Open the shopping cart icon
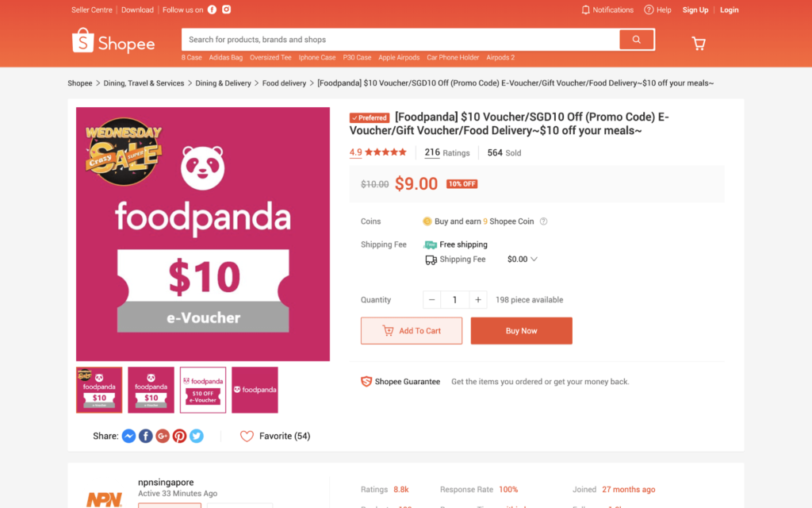 point(699,43)
